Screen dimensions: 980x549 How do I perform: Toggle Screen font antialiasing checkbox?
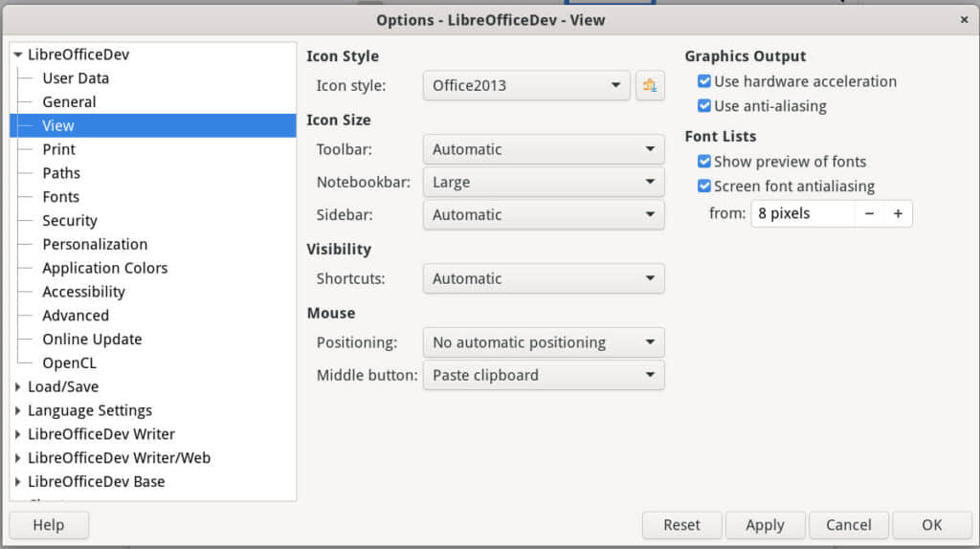[705, 187]
